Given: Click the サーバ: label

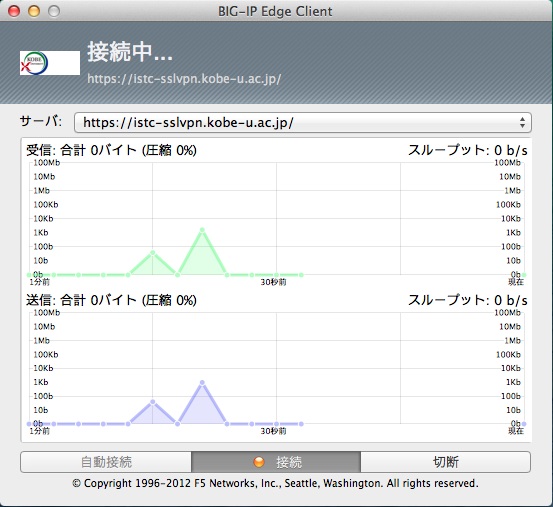Looking at the screenshot, I should [x=41, y=121].
